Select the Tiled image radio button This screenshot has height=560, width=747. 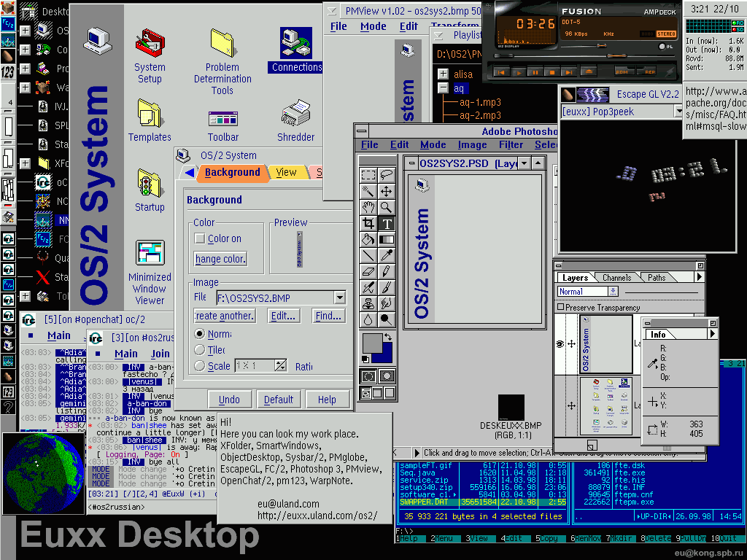[200, 350]
